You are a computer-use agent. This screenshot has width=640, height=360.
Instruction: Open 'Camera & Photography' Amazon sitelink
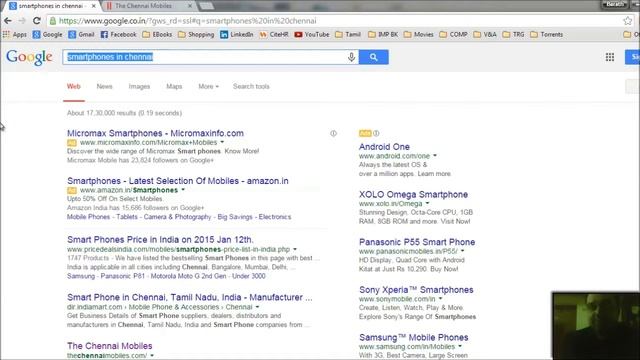(x=178, y=217)
